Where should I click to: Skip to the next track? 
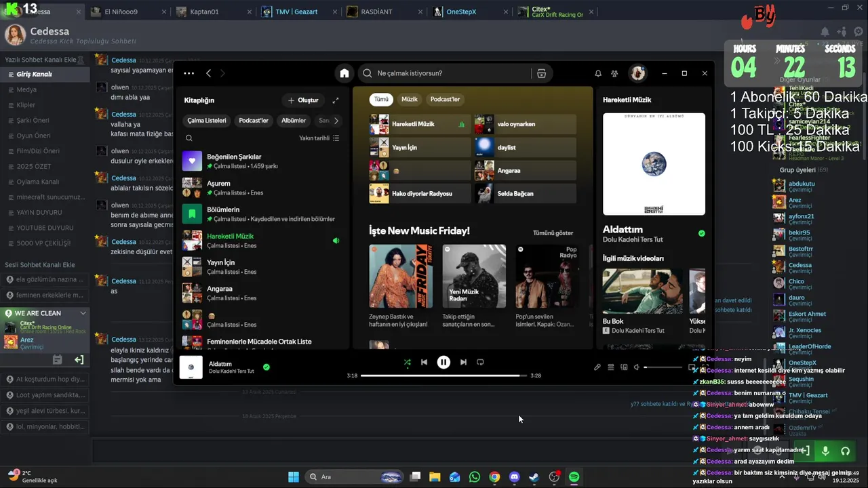(x=463, y=363)
